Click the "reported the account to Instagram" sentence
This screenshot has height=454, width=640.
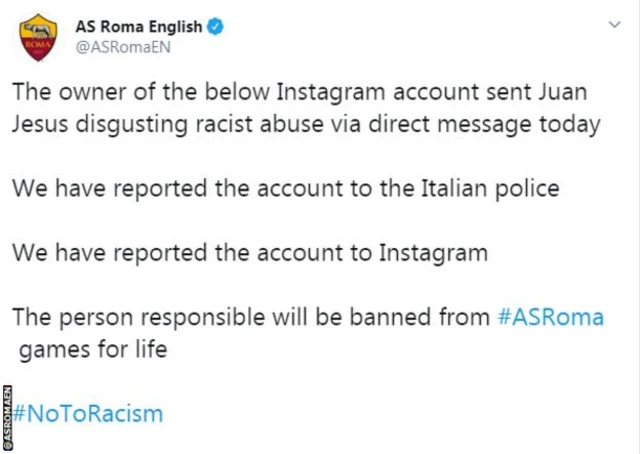point(250,253)
